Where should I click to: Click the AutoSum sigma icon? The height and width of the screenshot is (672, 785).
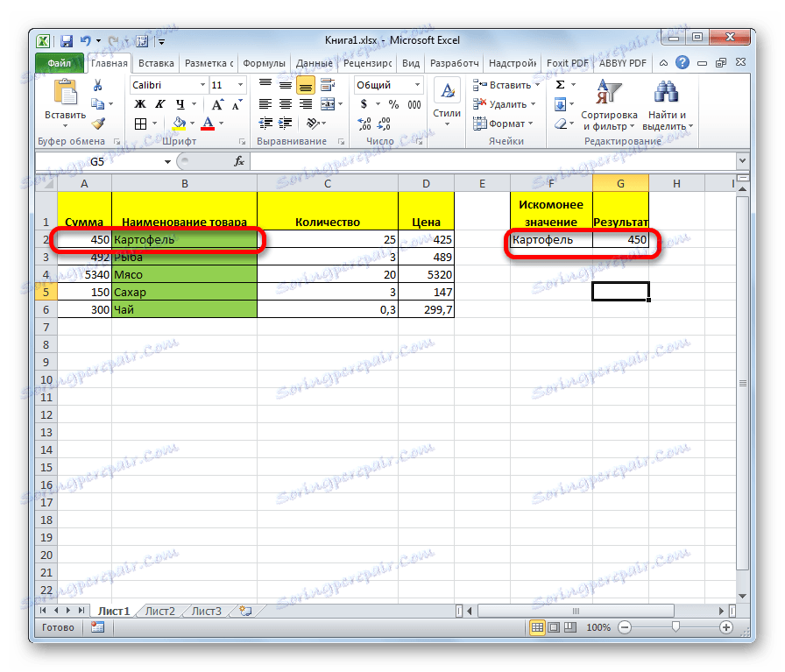[x=560, y=85]
